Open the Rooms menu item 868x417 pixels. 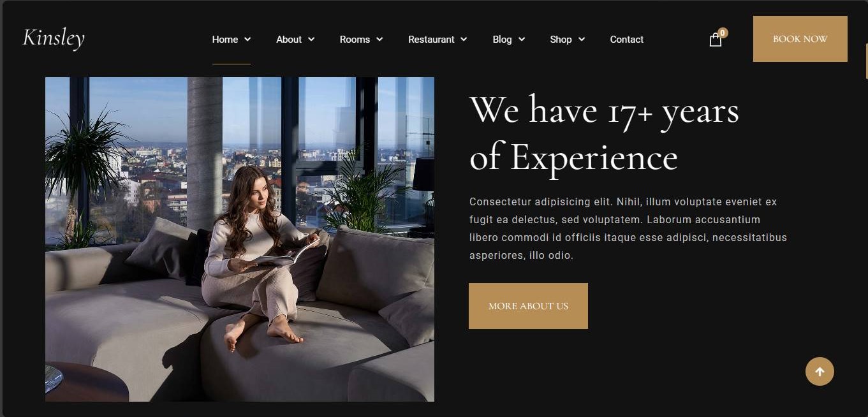click(x=355, y=40)
